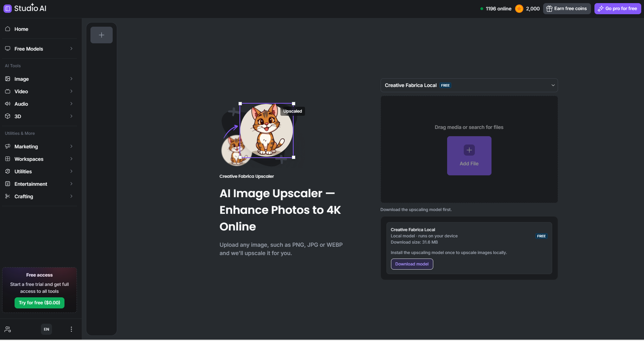Viewport: 644px width, 341px height.
Task: Expand the Video submenu chevron
Action: (x=71, y=91)
